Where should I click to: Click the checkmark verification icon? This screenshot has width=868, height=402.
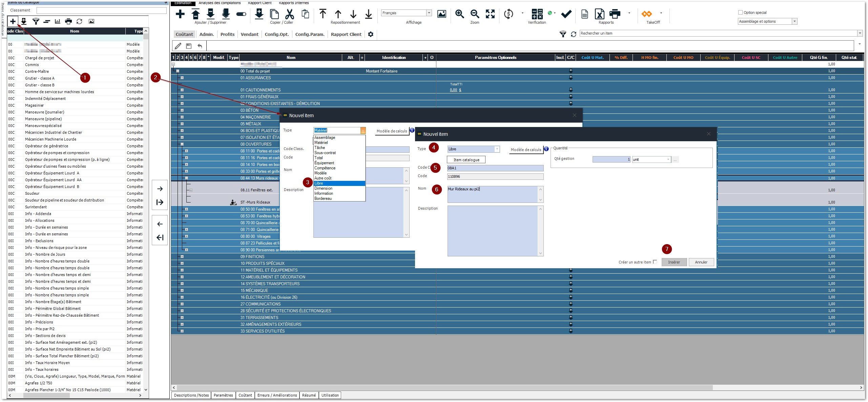pyautogui.click(x=566, y=14)
